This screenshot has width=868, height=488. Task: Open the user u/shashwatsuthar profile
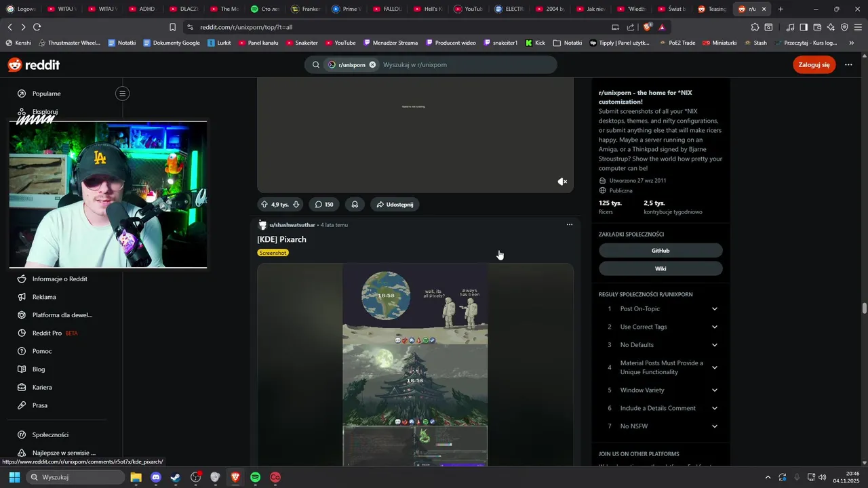(x=292, y=225)
